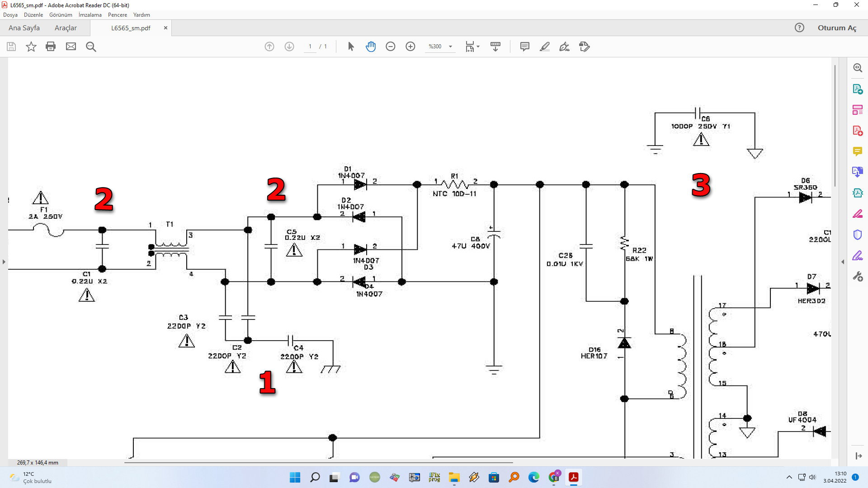Open Windows taskbar search
868x488 pixels.
[x=315, y=477]
